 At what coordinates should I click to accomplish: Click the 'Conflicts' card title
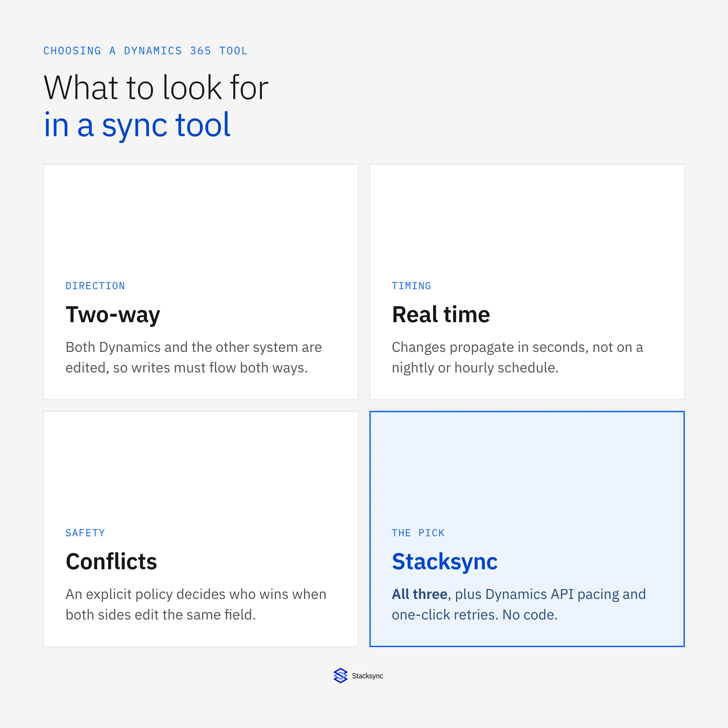tap(111, 562)
